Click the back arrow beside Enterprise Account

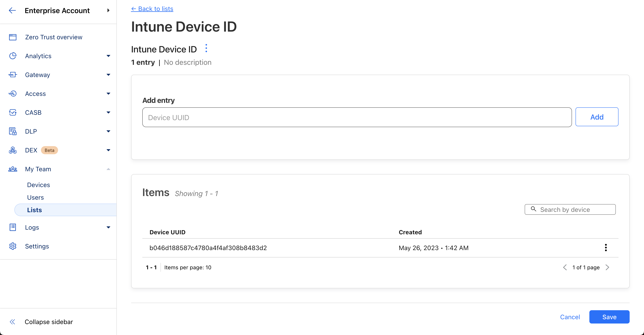tap(12, 10)
